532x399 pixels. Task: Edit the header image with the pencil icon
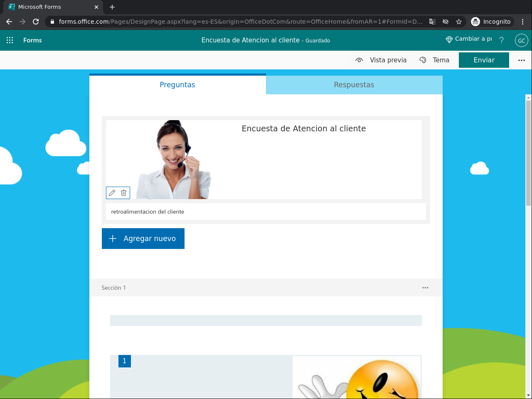[112, 193]
